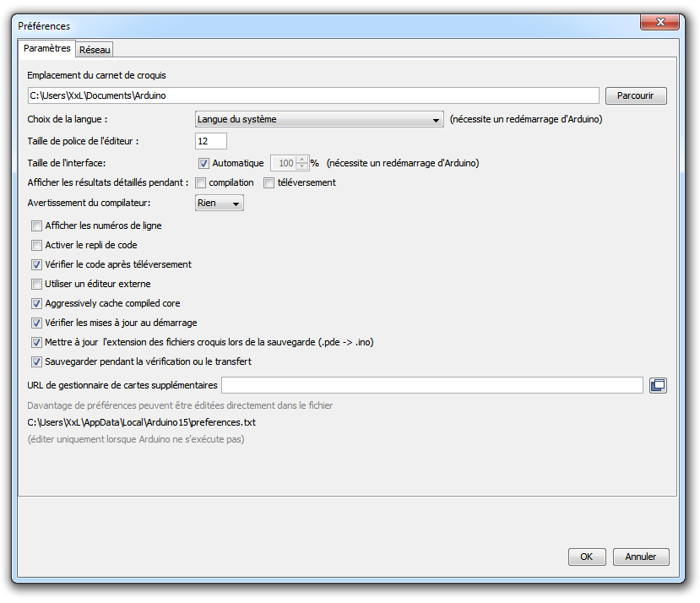The width and height of the screenshot is (700, 603).
Task: Open the preferences.txt file path link
Action: tap(142, 422)
